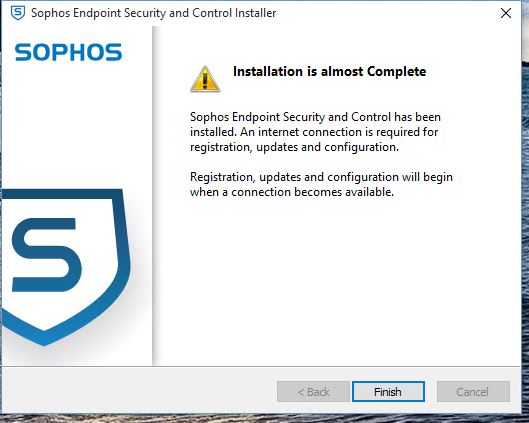Click the 'Installation is almost Complete' heading
529x423 pixels.
pos(329,72)
